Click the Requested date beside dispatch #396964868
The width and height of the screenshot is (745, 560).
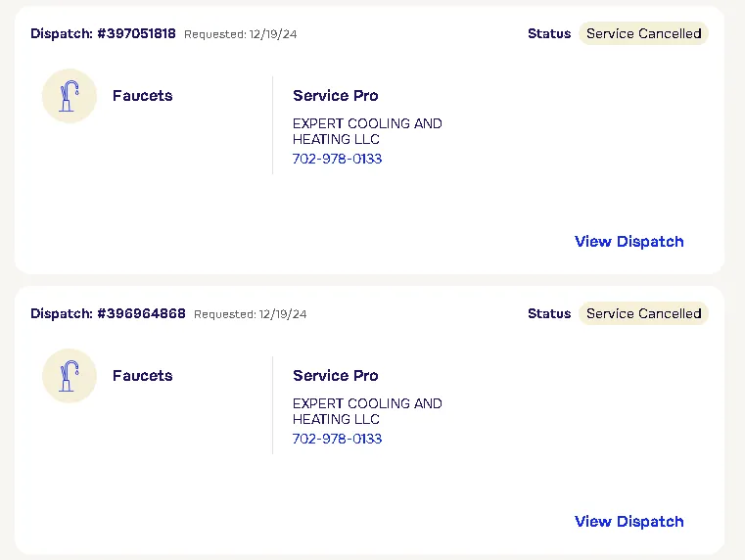click(x=251, y=314)
